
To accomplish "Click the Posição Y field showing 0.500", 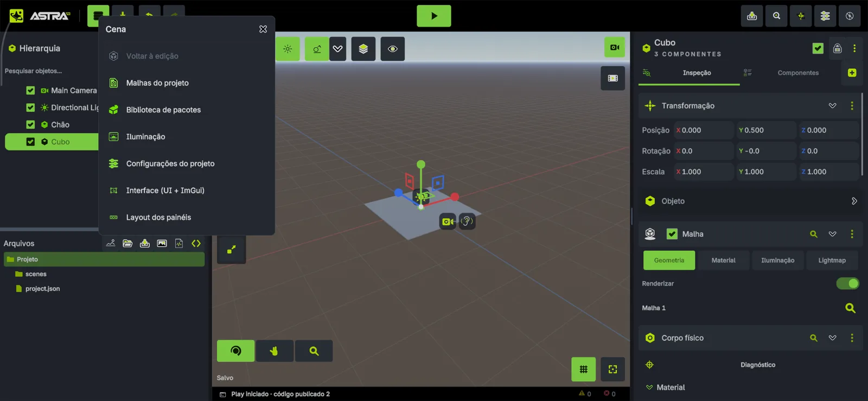I will tap(766, 130).
